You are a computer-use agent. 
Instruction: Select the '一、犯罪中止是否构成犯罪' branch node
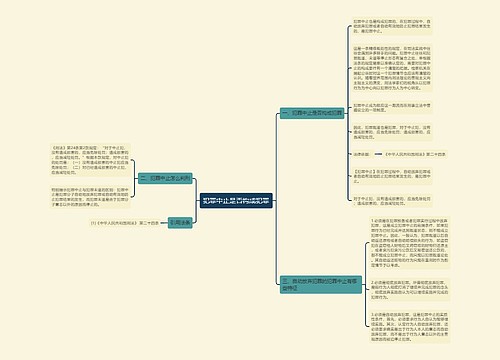click(x=312, y=113)
